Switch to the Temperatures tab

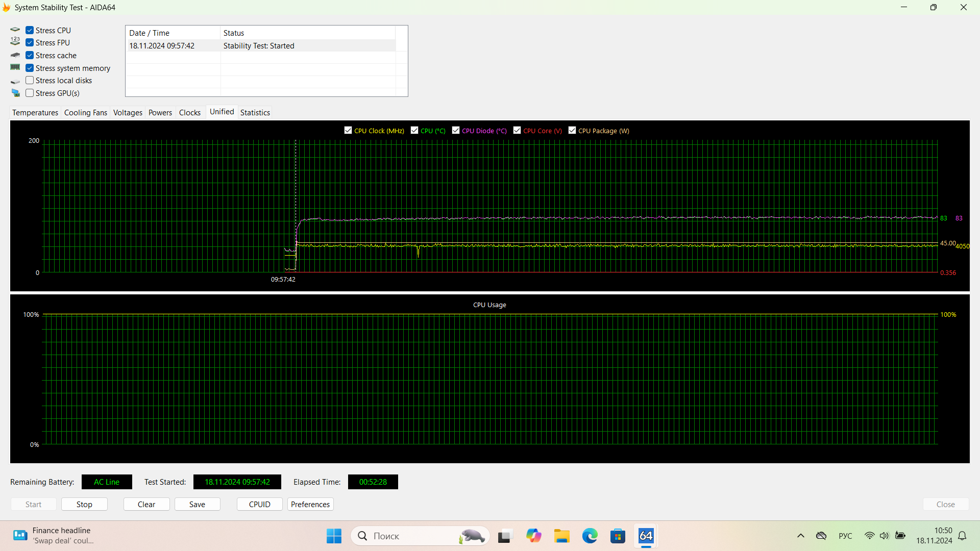[35, 112]
